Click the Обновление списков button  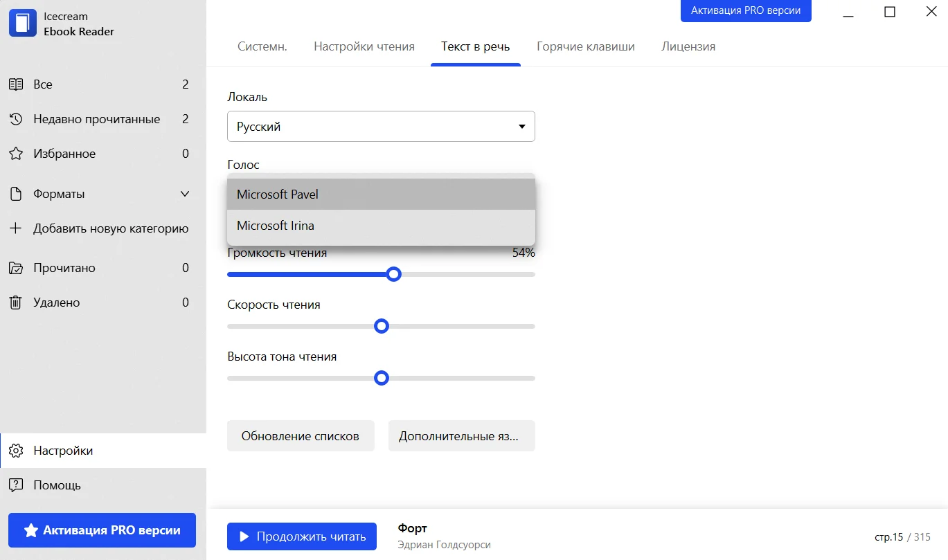301,436
